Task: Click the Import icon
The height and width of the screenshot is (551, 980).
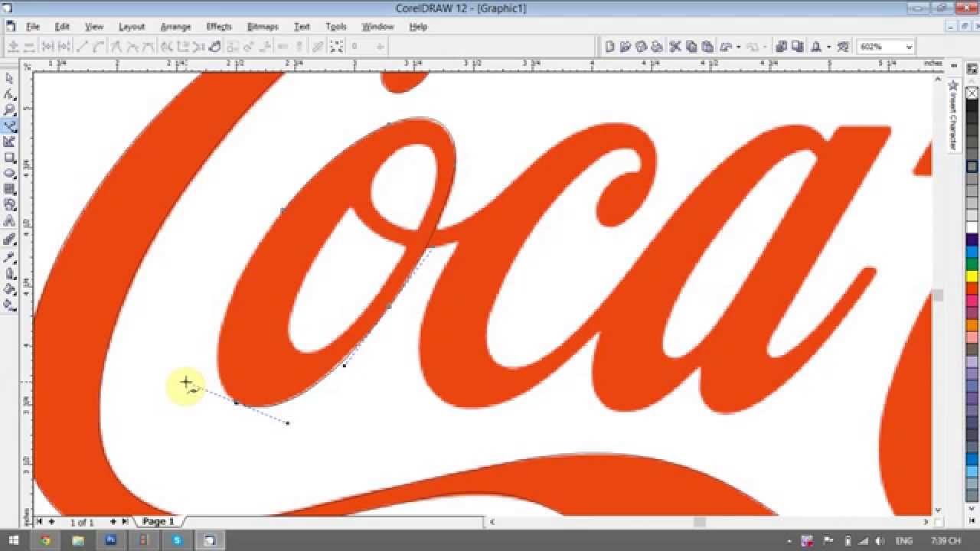Action: [782, 47]
